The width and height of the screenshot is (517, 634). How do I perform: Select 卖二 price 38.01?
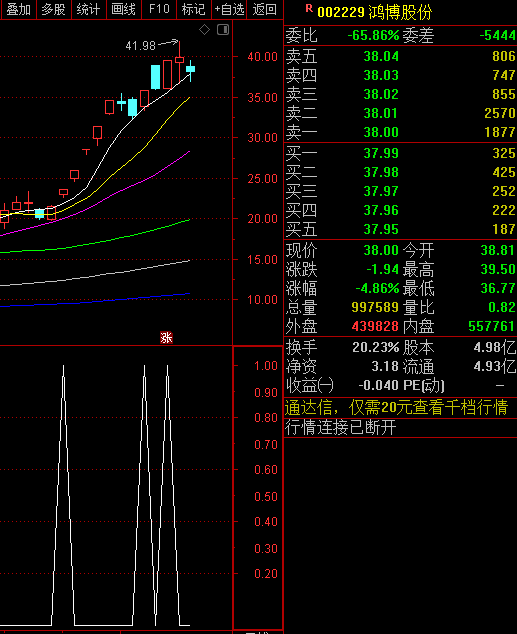(x=381, y=113)
